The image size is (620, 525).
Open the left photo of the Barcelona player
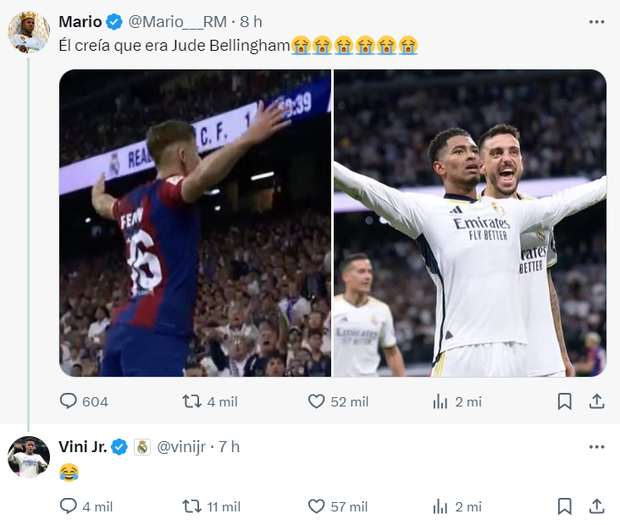click(195, 223)
